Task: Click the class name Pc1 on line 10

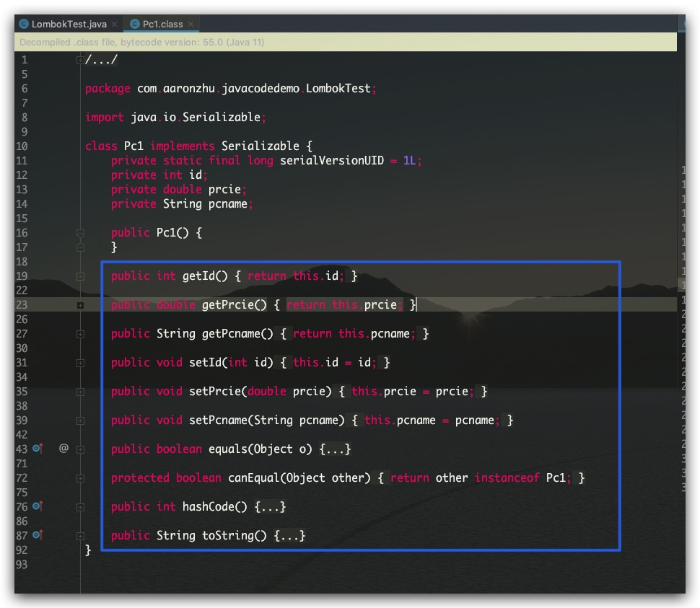Action: click(x=134, y=146)
